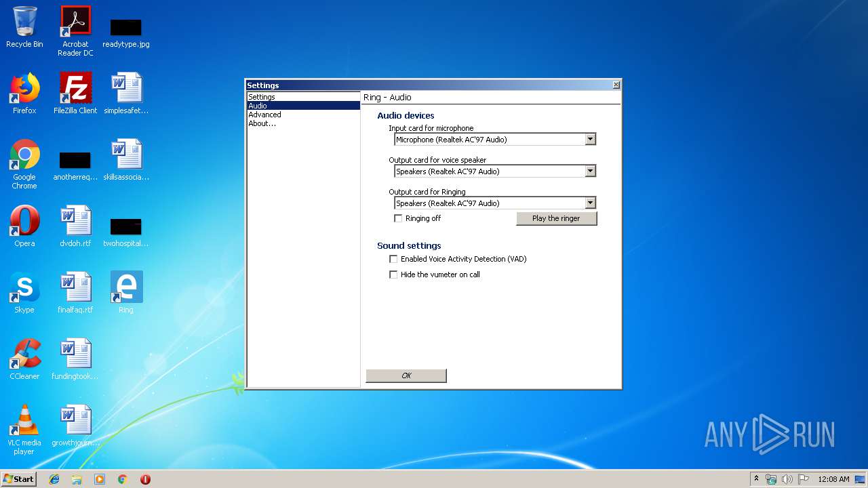Open VLC media player desktop shortcut
868x488 pixels.
point(24,430)
